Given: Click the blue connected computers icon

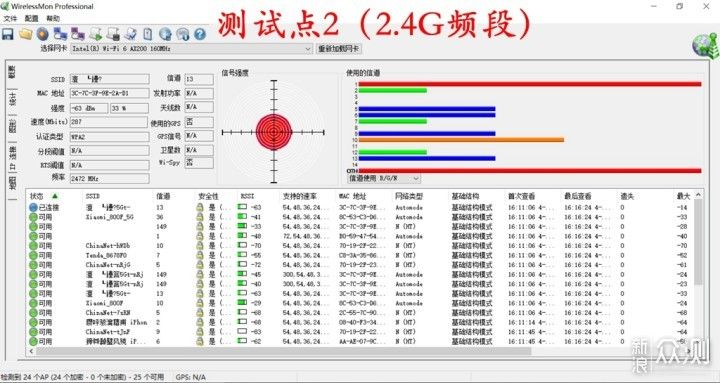Looking at the screenshot, I should pos(60,34).
